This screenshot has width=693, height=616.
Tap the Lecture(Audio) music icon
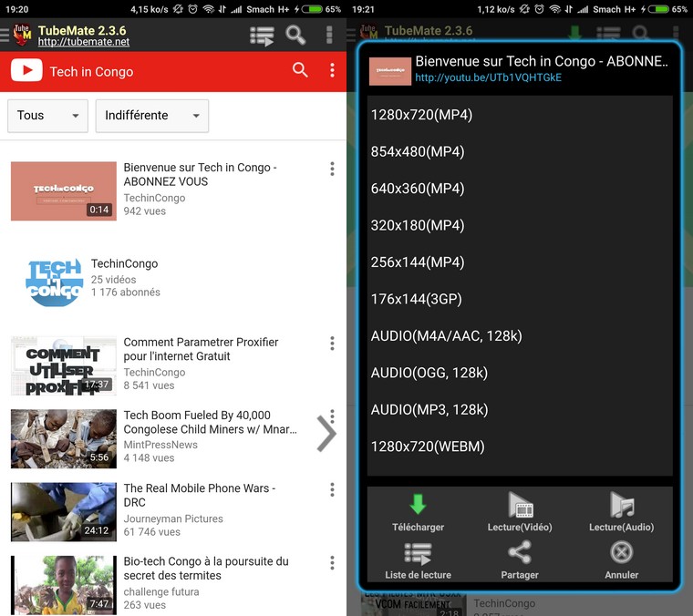[622, 504]
